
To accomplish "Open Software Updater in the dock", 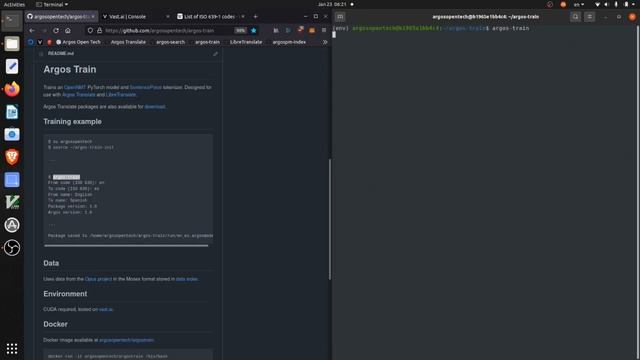I will point(12,225).
